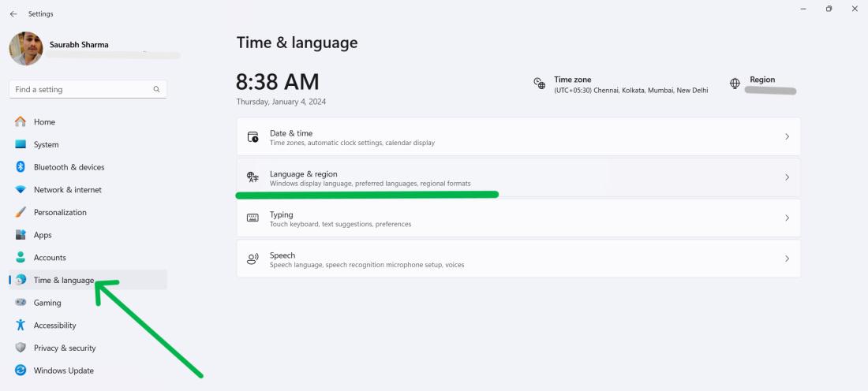Screen dimensions: 868x391
Task: Go back using the back arrow
Action: tap(13, 14)
